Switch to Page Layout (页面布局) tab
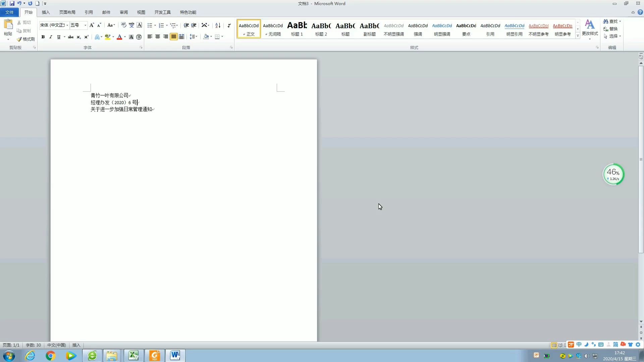This screenshot has height=362, width=644. (67, 12)
